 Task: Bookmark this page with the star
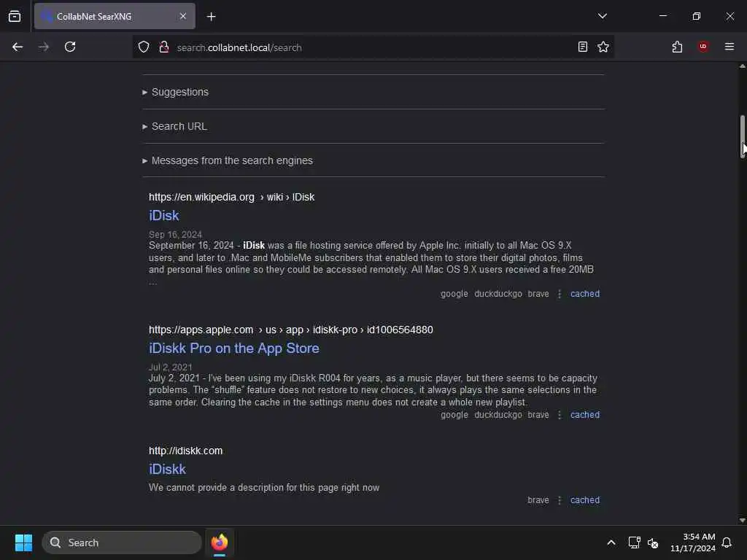[x=603, y=47]
